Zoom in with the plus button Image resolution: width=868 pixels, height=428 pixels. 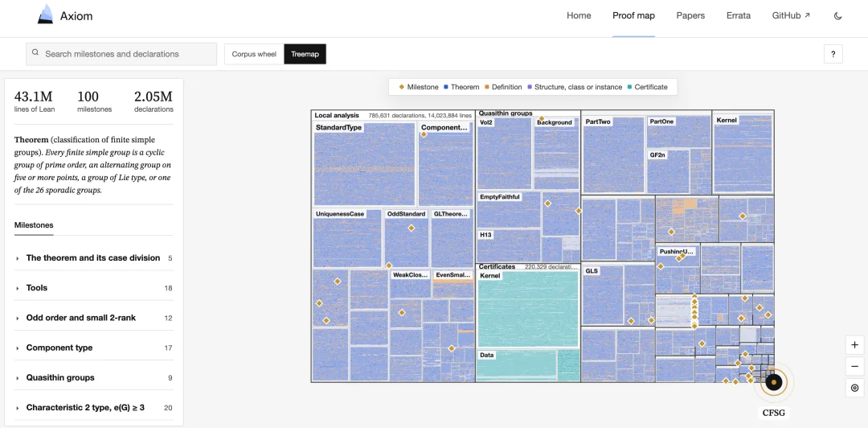point(854,345)
